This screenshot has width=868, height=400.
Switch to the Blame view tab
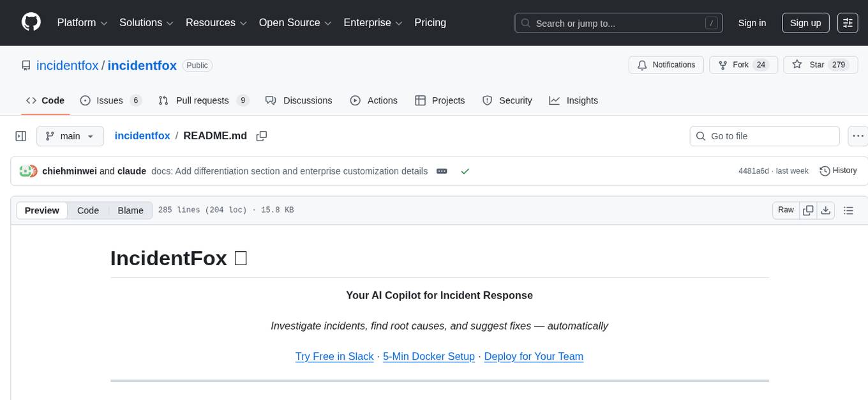pos(130,210)
